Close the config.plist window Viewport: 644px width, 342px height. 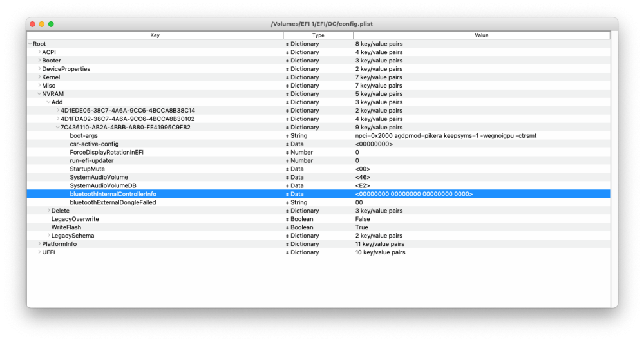(33, 24)
